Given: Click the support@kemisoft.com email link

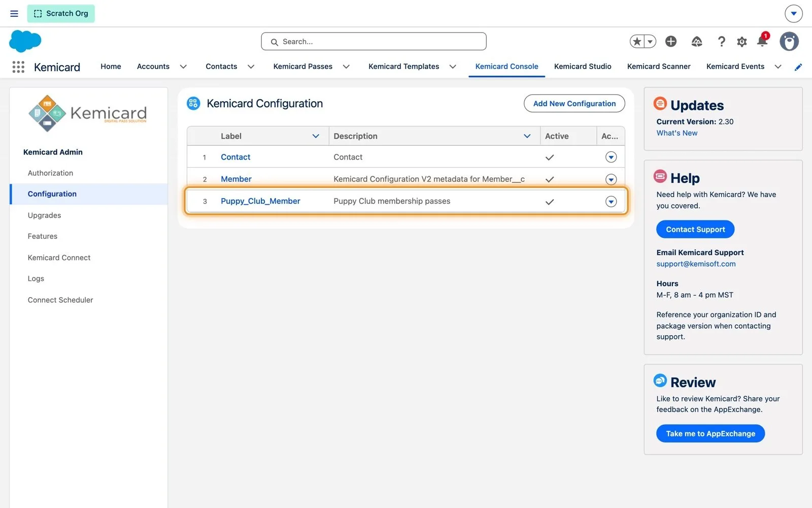Looking at the screenshot, I should coord(696,264).
